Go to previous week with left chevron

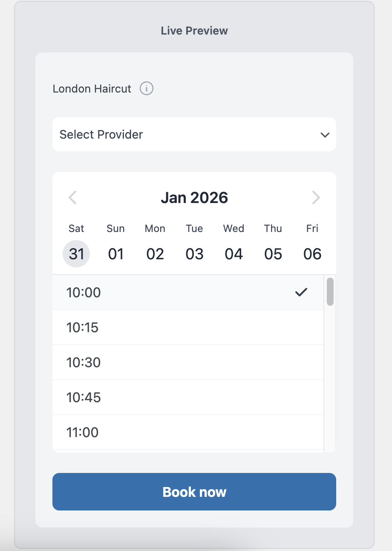click(x=73, y=197)
